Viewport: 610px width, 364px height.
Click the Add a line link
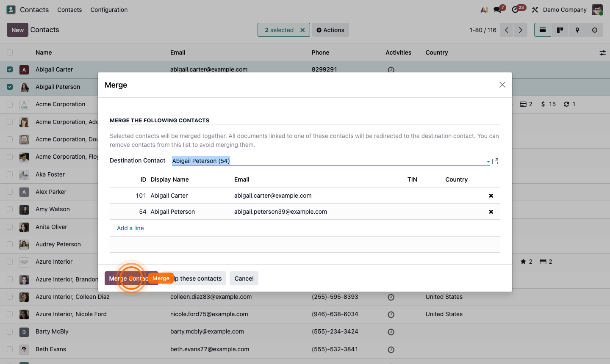pos(130,228)
